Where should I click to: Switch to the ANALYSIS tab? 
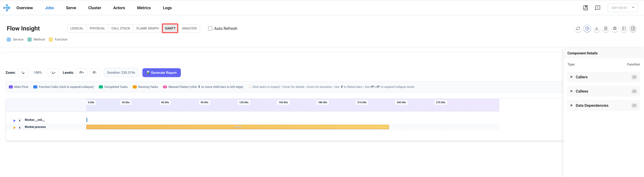(x=189, y=28)
